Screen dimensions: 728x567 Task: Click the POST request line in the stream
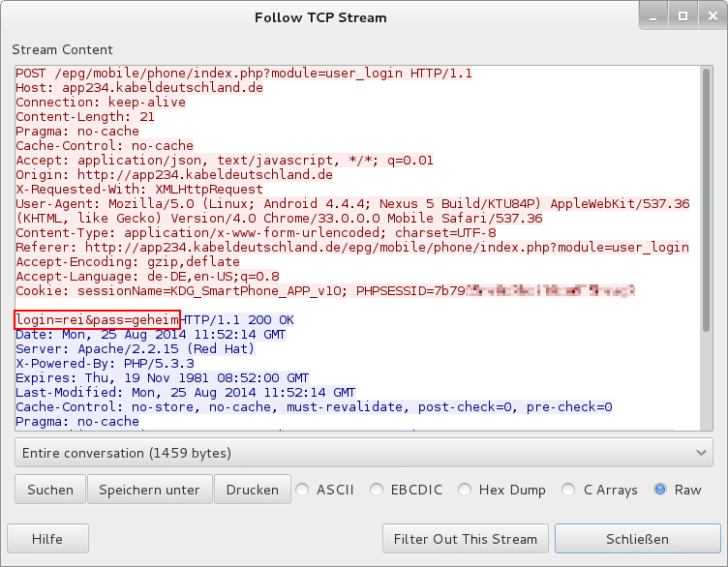244,74
